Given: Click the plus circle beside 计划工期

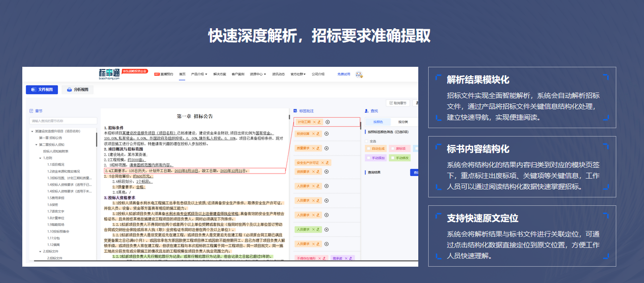Looking at the screenshot, I should coord(327,122).
